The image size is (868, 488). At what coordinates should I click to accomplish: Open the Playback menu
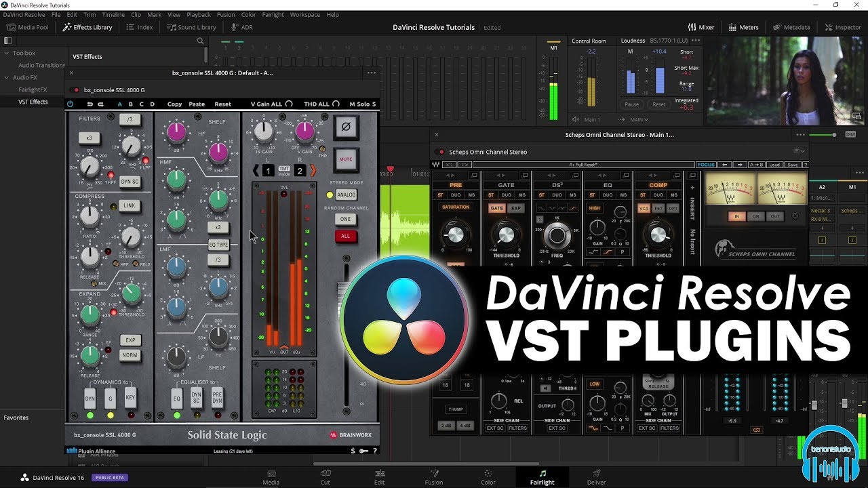click(x=199, y=14)
